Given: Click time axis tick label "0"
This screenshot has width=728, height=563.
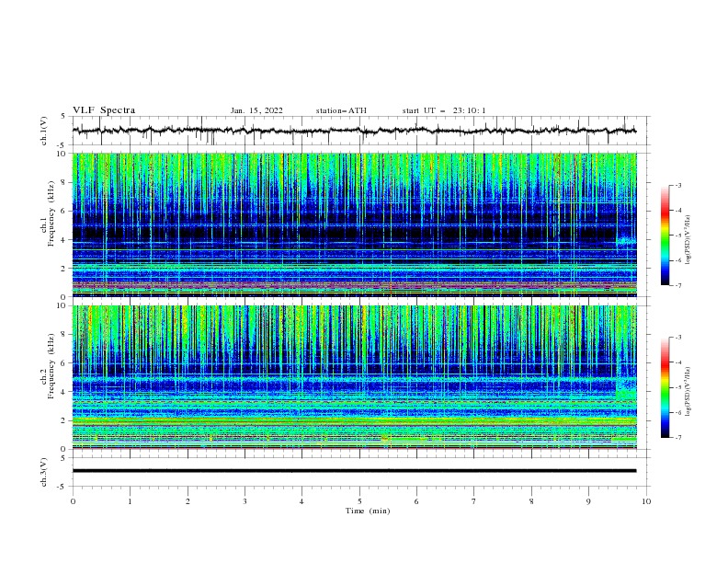Looking at the screenshot, I should coord(73,501).
